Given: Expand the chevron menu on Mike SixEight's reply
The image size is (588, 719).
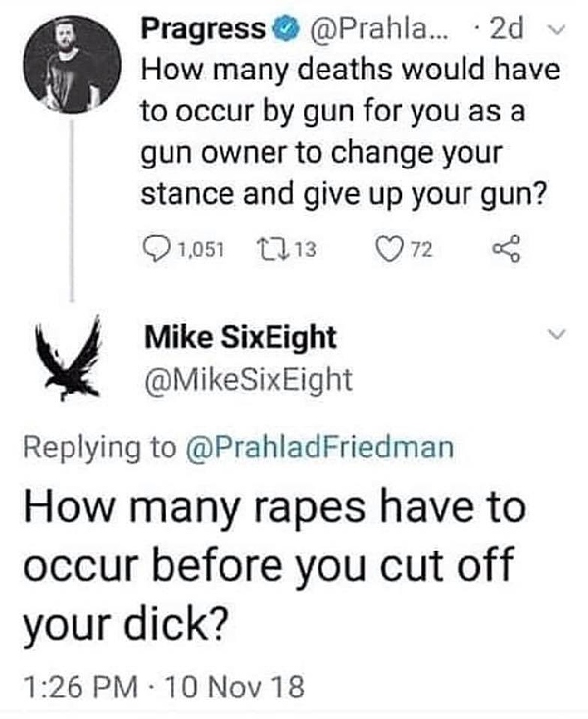Looking at the screenshot, I should tap(557, 336).
